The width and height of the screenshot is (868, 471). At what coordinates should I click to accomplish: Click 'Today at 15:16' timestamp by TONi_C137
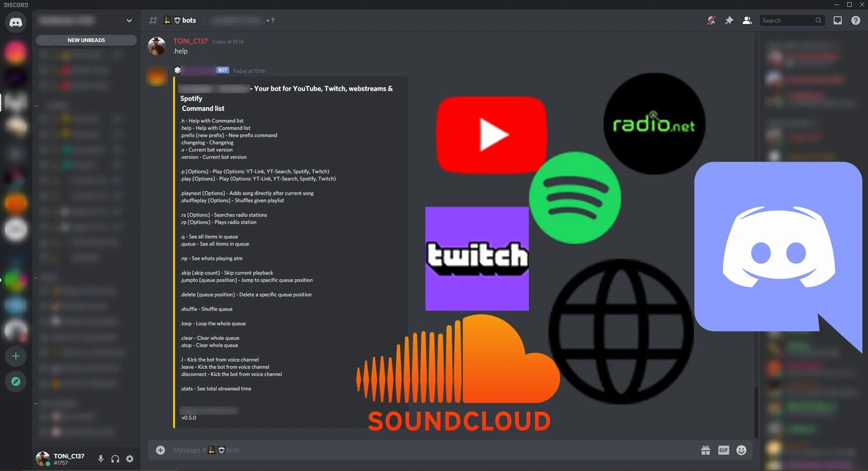227,42
